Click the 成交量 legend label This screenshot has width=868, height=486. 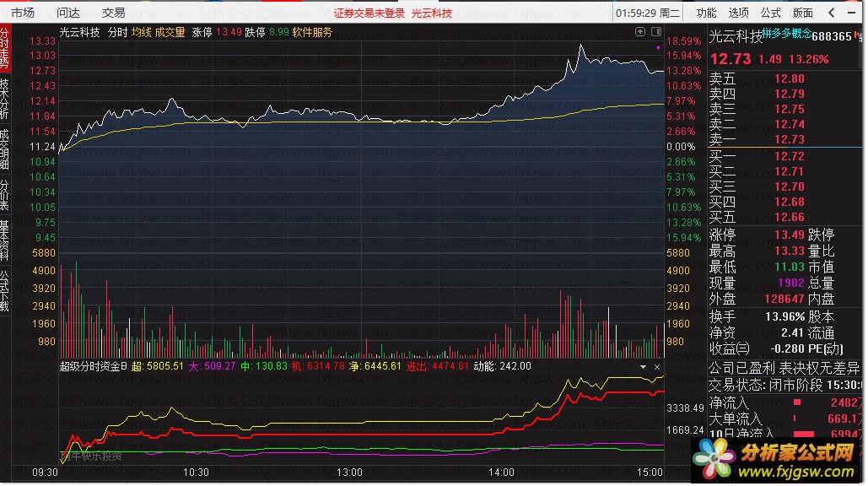click(x=170, y=33)
